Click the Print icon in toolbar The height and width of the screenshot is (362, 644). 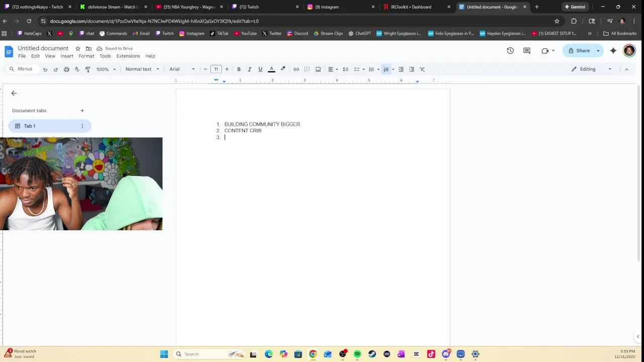tap(66, 69)
